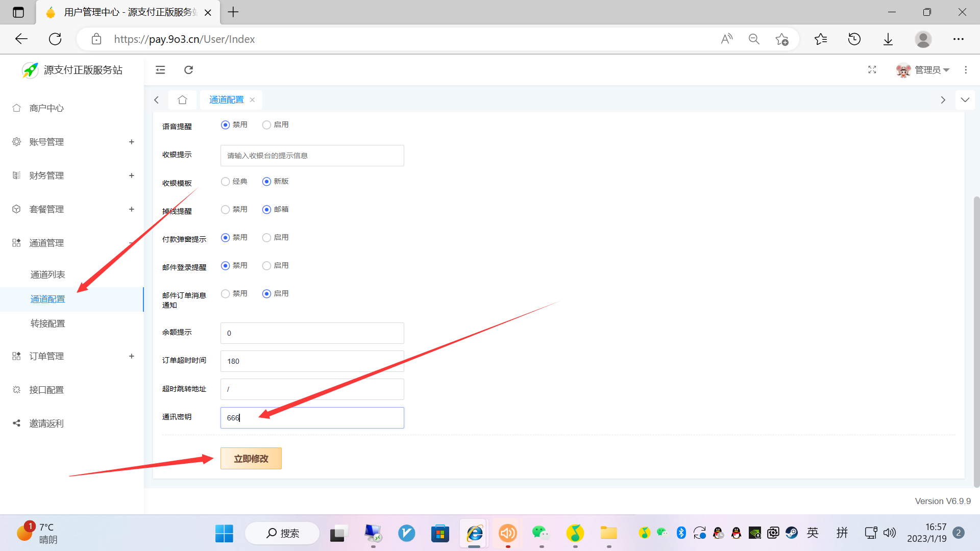Screen dimensions: 980x551
Task: Click the 通讯密钥 input field
Action: click(312, 417)
